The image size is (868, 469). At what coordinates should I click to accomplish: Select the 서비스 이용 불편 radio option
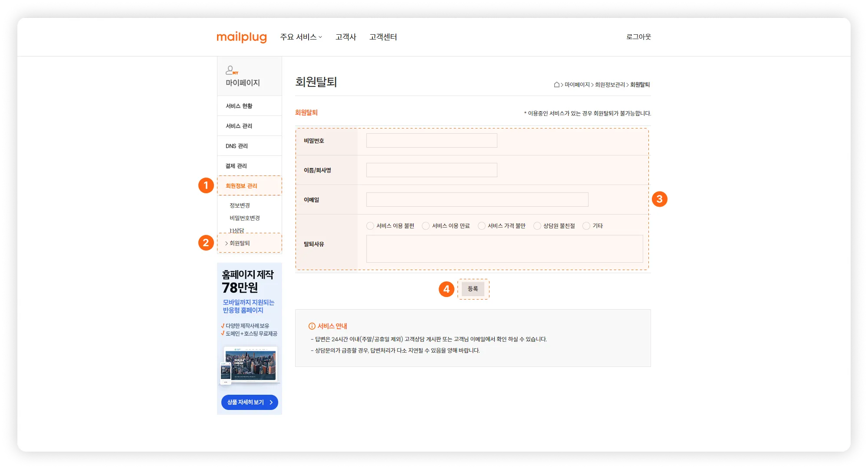[370, 226]
